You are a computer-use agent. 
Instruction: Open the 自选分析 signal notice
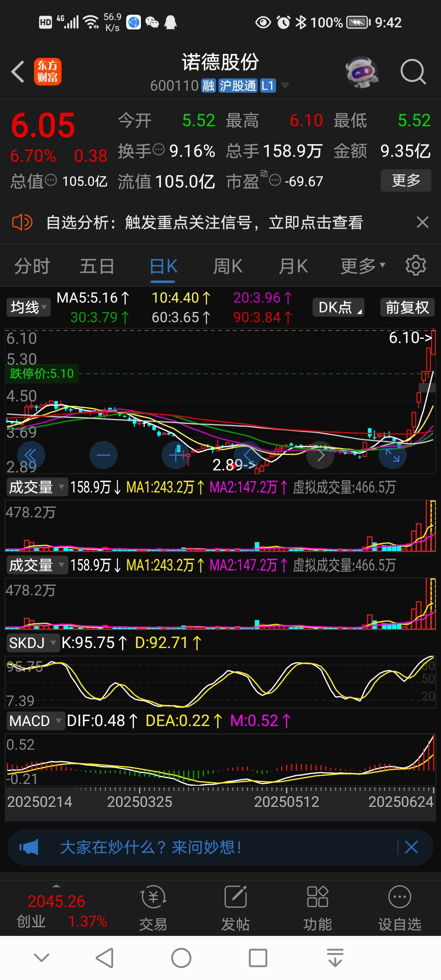point(205,223)
